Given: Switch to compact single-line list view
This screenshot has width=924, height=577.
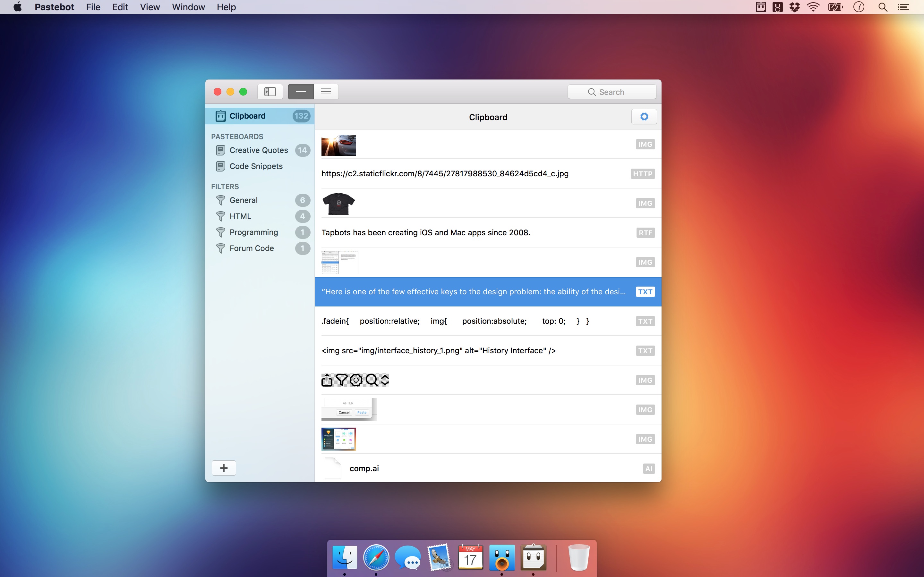Looking at the screenshot, I should click(x=300, y=92).
